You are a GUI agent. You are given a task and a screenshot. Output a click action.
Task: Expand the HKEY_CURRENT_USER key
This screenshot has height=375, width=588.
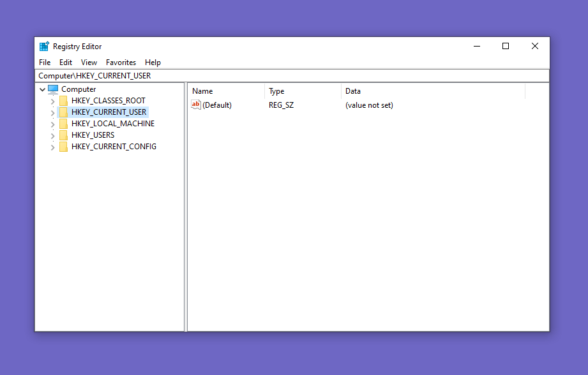[52, 112]
